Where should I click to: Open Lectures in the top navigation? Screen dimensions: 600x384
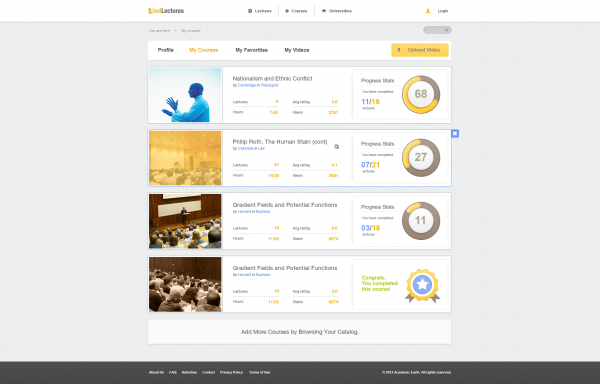click(263, 11)
